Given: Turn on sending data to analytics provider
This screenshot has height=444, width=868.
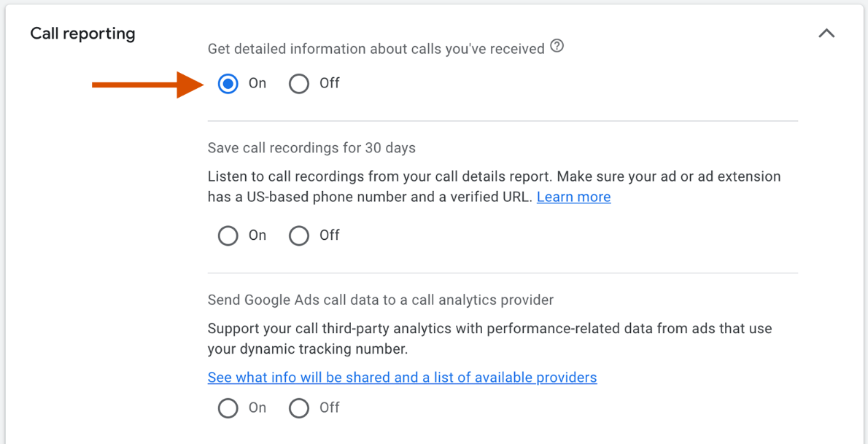Looking at the screenshot, I should [228, 408].
